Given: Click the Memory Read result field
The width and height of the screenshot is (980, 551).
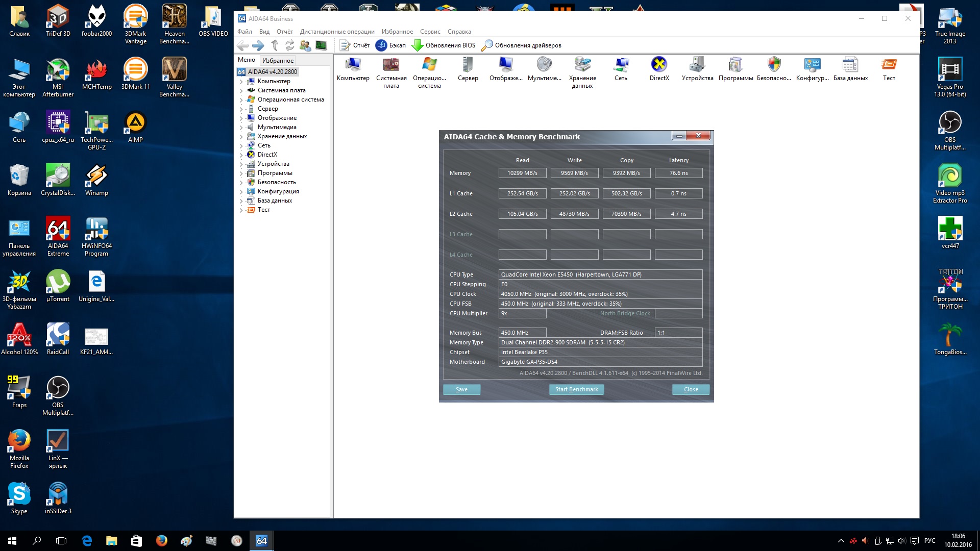Looking at the screenshot, I should 522,173.
